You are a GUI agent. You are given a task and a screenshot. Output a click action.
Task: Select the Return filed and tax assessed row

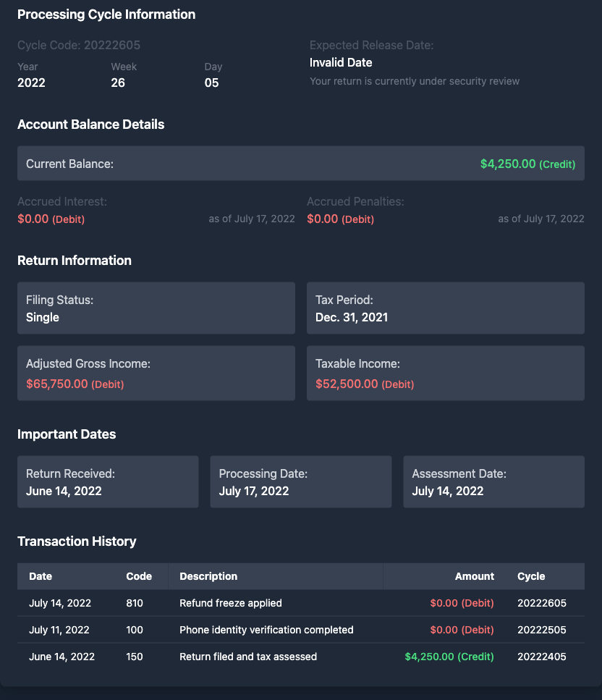[300, 657]
